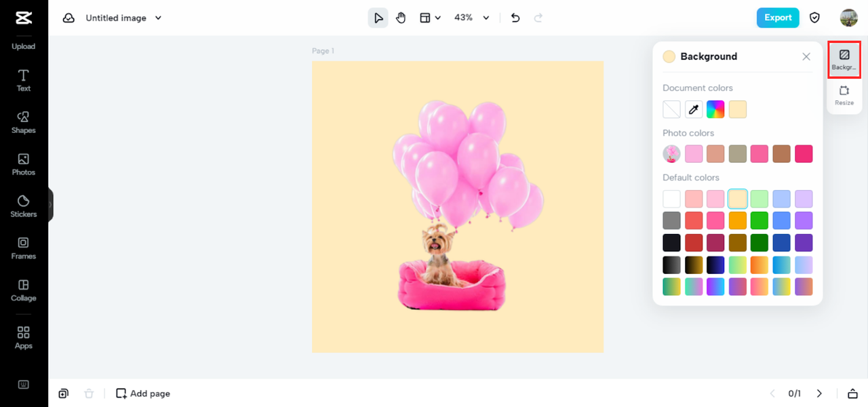Screen dimensions: 868x407
Task: Open the layers icon at bottom right
Action: click(x=852, y=393)
